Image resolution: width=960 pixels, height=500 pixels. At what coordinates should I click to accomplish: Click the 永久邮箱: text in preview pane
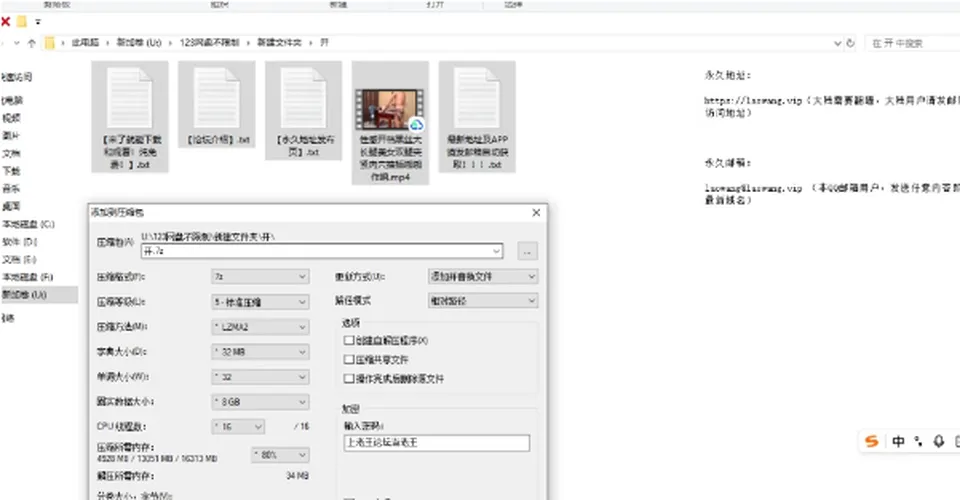tap(727, 163)
